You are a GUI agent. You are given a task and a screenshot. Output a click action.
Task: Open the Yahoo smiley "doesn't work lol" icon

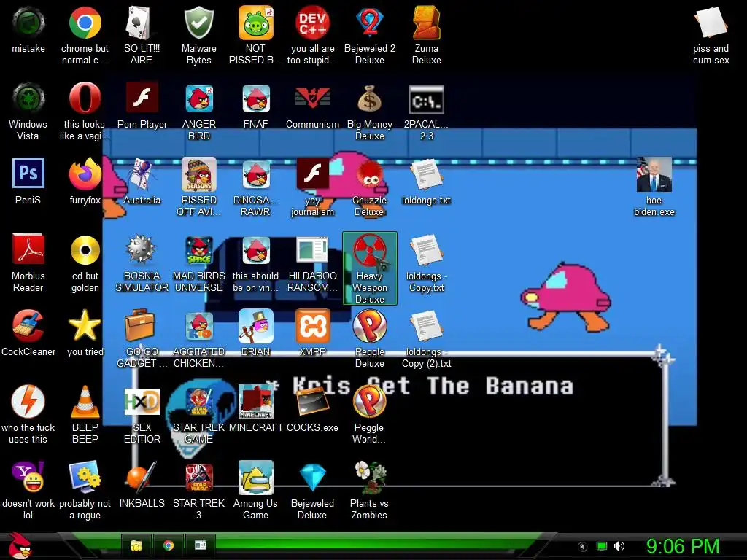click(28, 477)
